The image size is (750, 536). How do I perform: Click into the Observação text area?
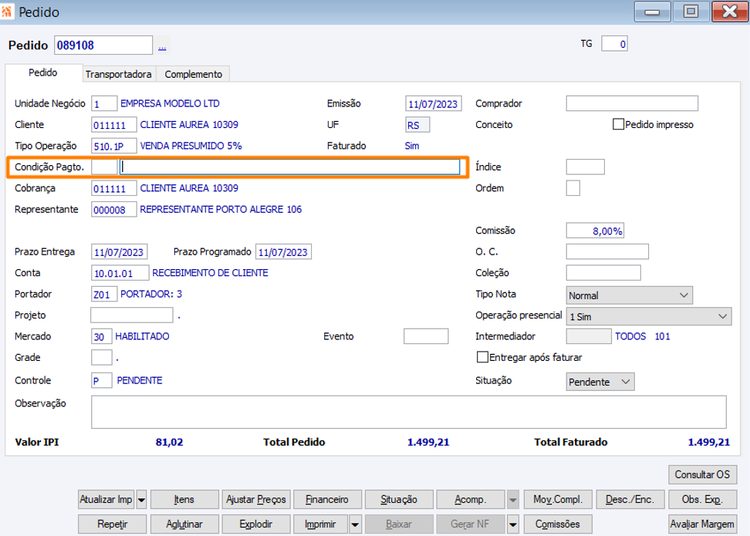(x=408, y=412)
